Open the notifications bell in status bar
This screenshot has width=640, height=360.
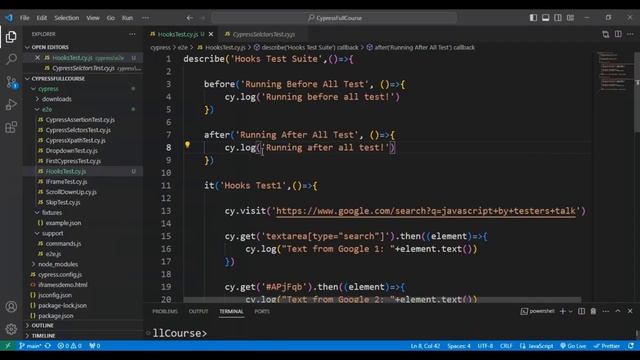point(631,346)
